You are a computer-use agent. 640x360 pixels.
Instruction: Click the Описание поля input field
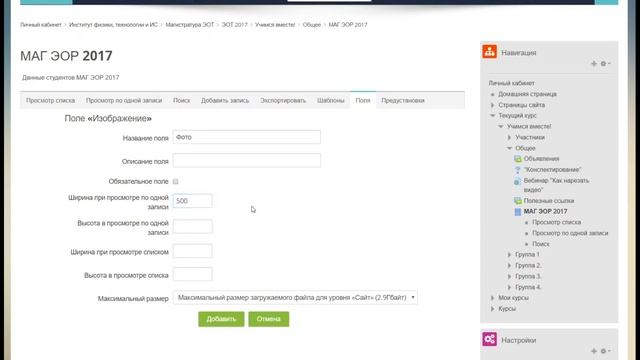(x=247, y=161)
